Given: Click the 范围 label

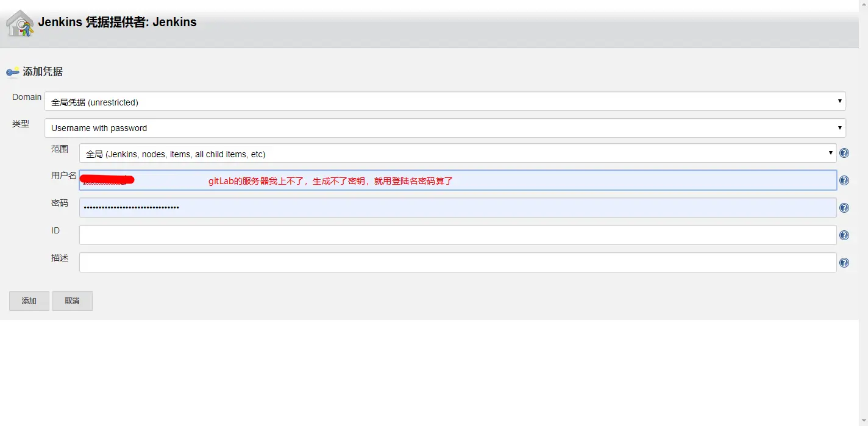Looking at the screenshot, I should [x=60, y=149].
